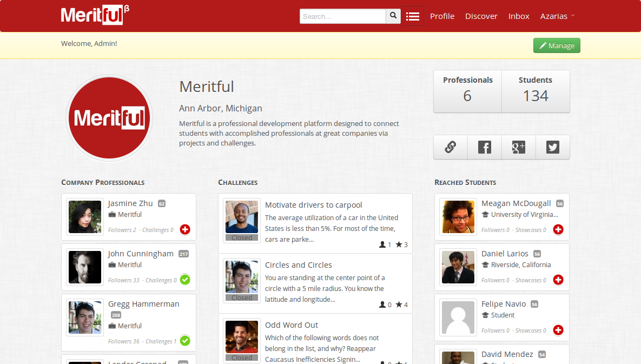Click Jasmine Zhu's score badge 62
Image resolution: width=641 pixels, height=364 pixels.
tap(162, 204)
